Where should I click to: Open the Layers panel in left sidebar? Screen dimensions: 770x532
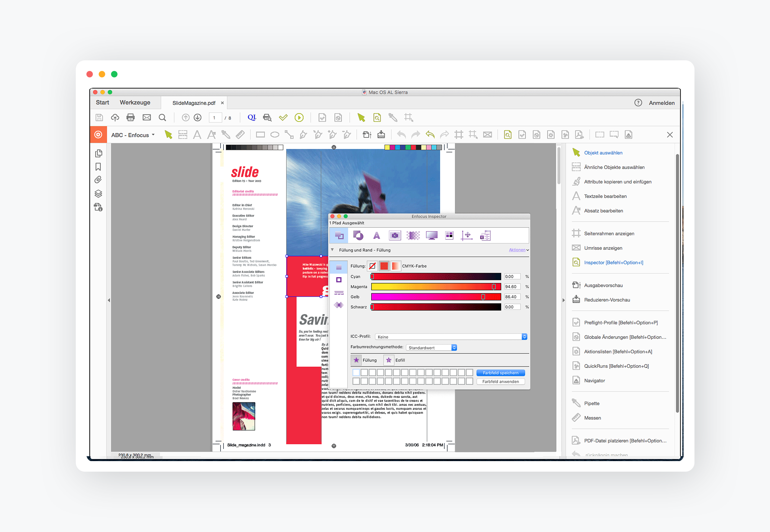point(98,194)
